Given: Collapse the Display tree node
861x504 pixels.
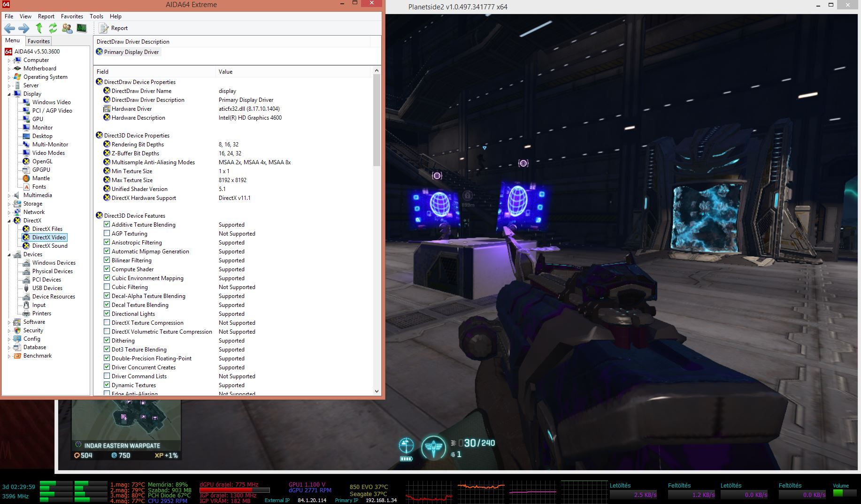Looking at the screenshot, I should tap(8, 94).
